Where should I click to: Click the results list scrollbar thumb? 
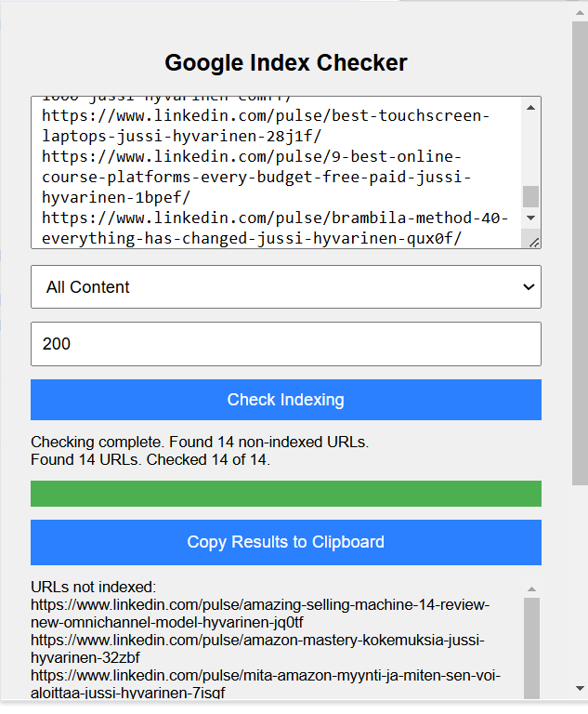531,648
